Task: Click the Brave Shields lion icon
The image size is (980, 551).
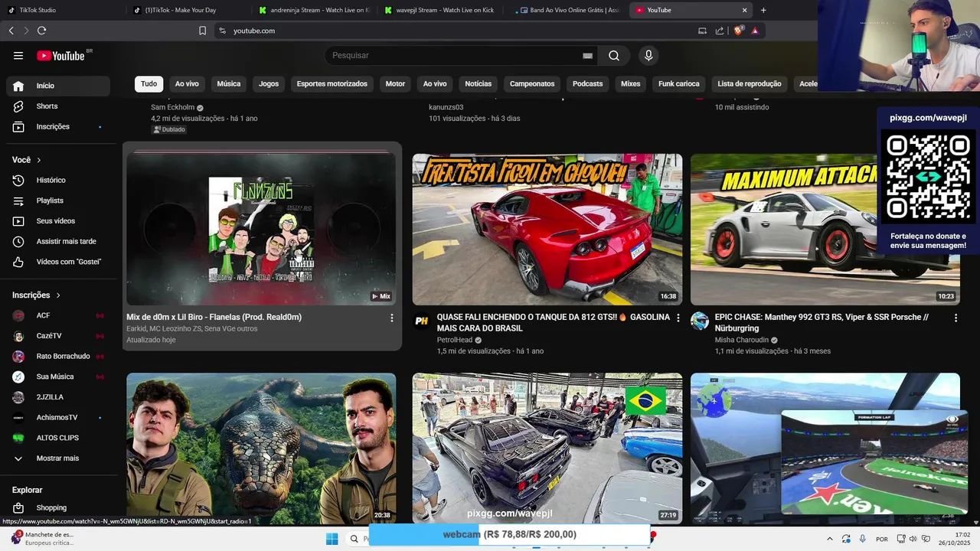Action: [x=739, y=31]
